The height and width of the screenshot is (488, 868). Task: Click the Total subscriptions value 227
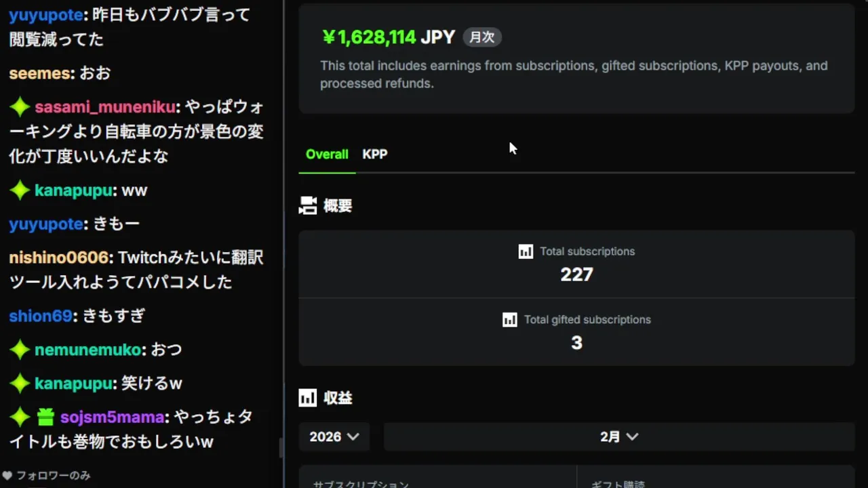point(576,274)
